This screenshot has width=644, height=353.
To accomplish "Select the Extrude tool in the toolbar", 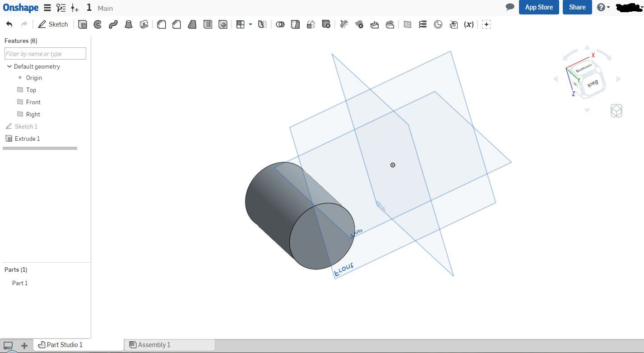I will [83, 24].
